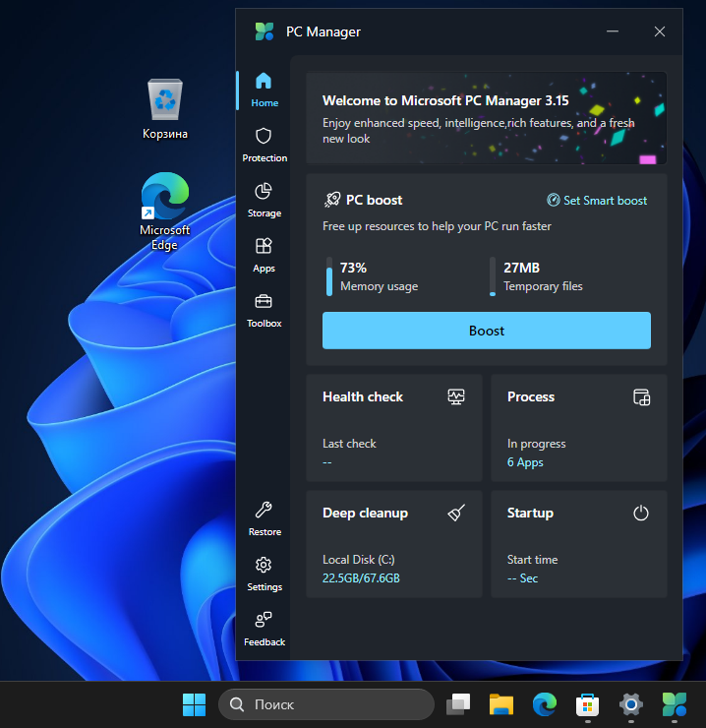The width and height of the screenshot is (706, 728).
Task: Click the Welcome to Microsoft PC Manager banner
Action: pos(487,118)
